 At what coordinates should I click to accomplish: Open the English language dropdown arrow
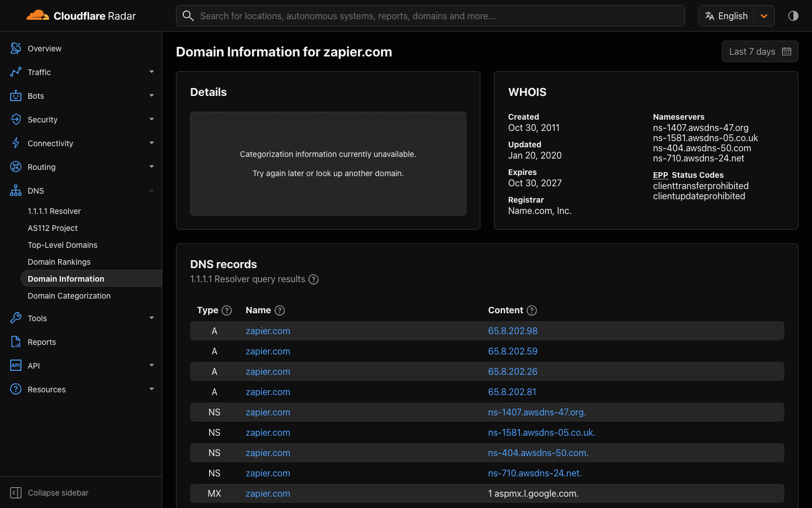coord(764,16)
